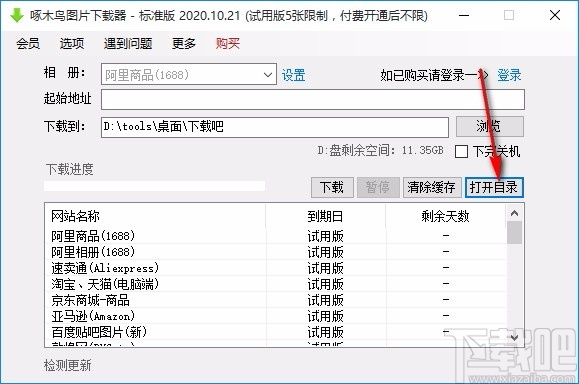Click the red 购买 menu item
579x384 pixels.
click(x=228, y=44)
